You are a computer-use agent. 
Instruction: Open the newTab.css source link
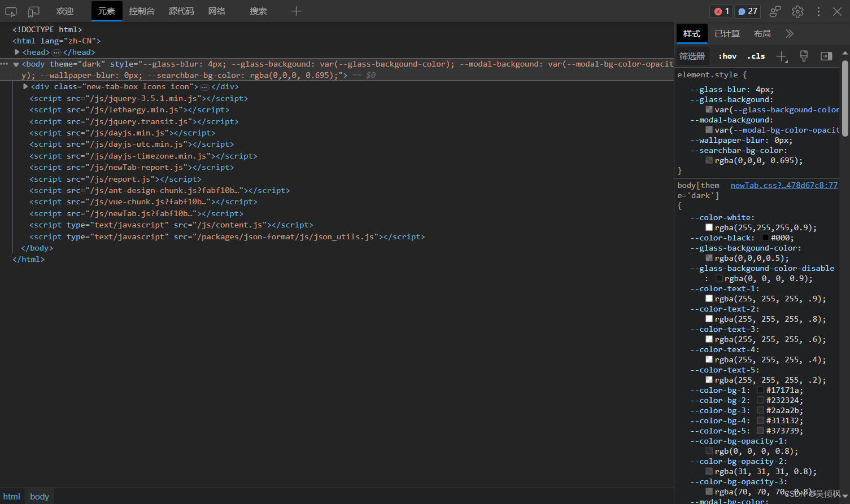pyautogui.click(x=784, y=185)
